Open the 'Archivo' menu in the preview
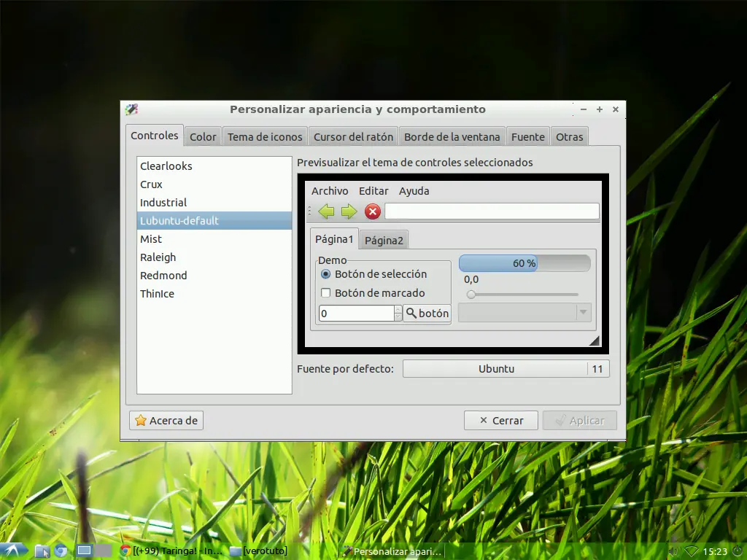This screenshot has height=560, width=747. tap(330, 191)
